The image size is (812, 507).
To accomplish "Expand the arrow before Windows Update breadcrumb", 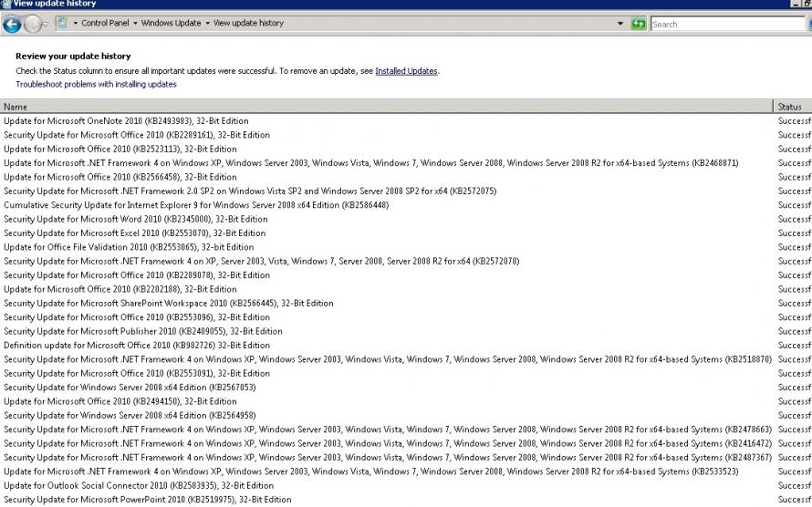I will [x=134, y=24].
